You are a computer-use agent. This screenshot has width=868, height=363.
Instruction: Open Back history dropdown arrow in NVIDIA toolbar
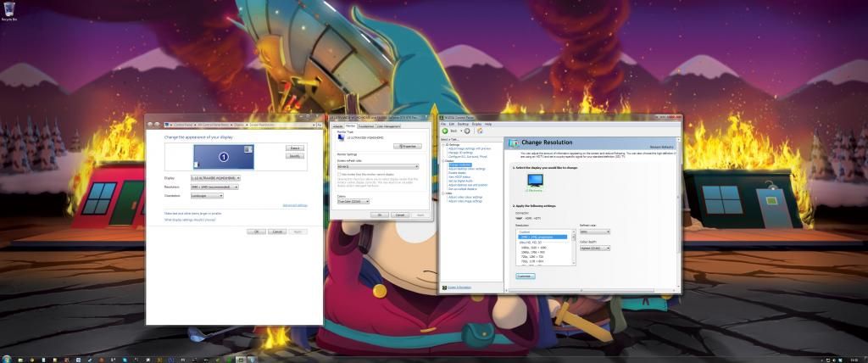(461, 131)
